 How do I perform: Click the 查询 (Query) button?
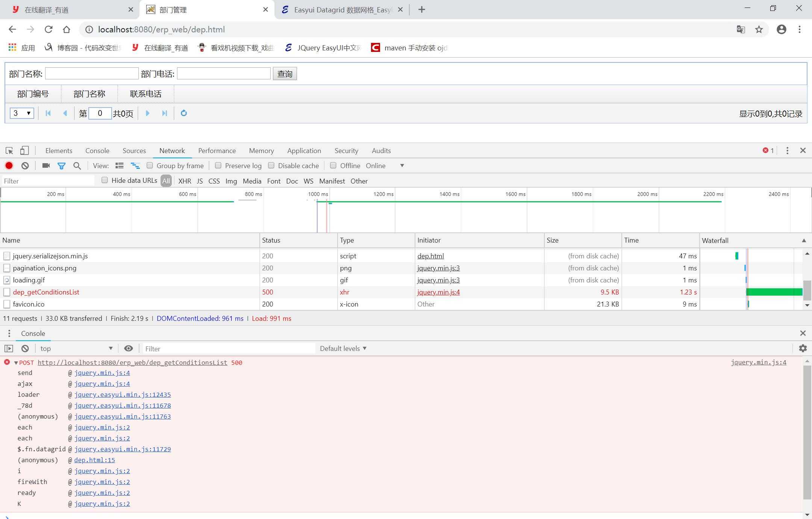click(285, 73)
